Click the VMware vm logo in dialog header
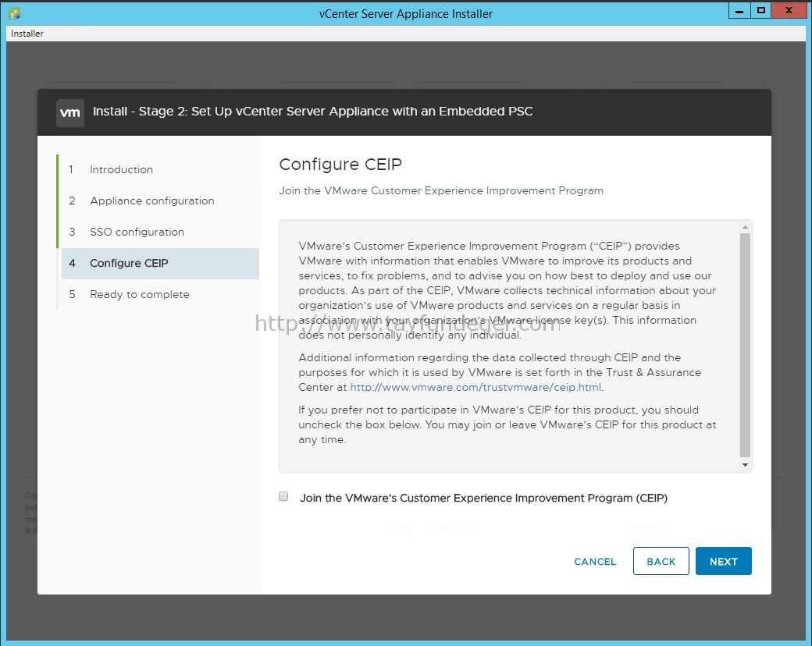812x646 pixels. [x=70, y=112]
